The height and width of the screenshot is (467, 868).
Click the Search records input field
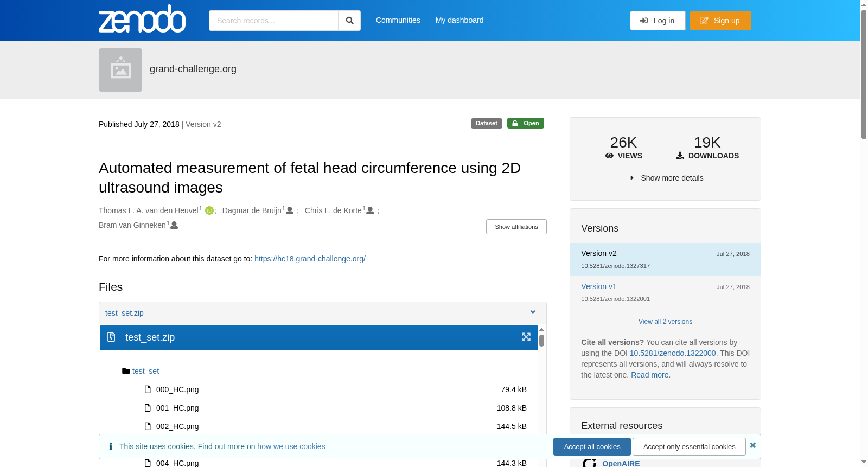273,21
